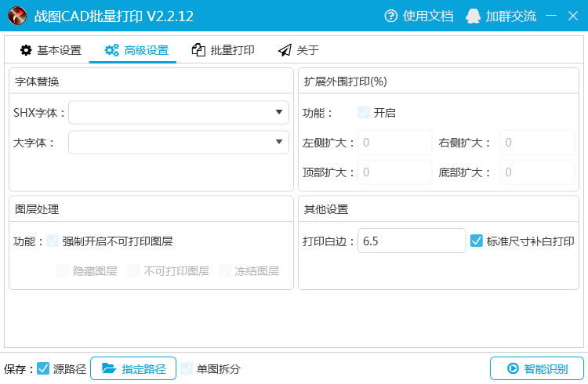Image resolution: width=588 pixels, height=384 pixels.
Task: Click the cogs icon on 高级设置 tab
Action: 112,51
